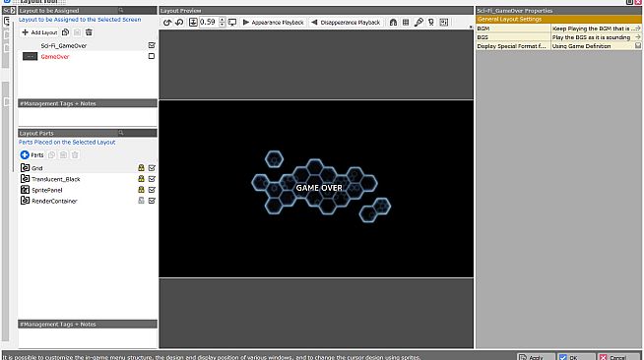Image resolution: width=644 pixels, height=360 pixels.
Task: Click the container icon beside Grid
Action: click(x=25, y=167)
